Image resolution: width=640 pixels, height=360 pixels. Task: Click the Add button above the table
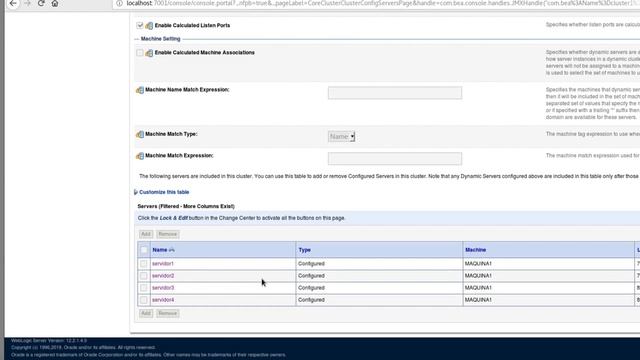(146, 234)
